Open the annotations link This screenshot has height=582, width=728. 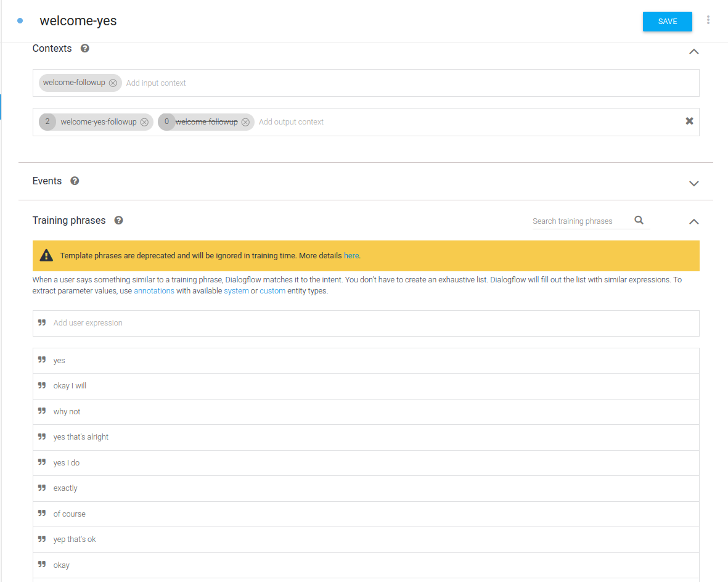[154, 290]
